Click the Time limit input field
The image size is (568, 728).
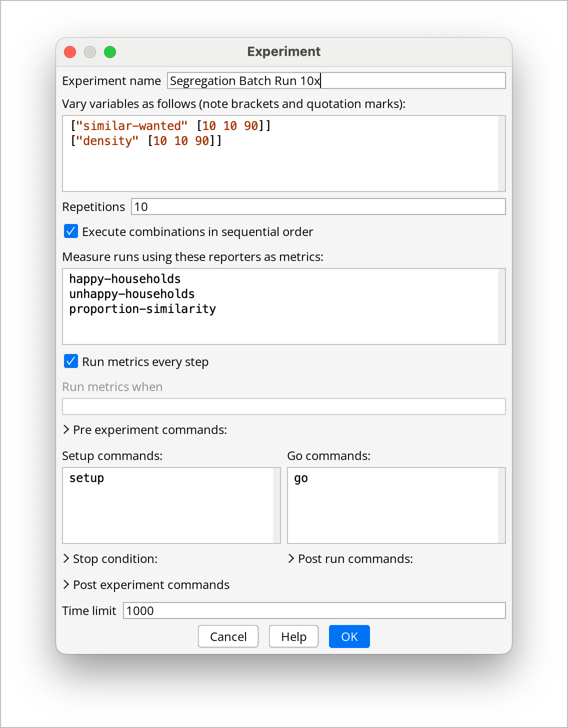(x=314, y=611)
